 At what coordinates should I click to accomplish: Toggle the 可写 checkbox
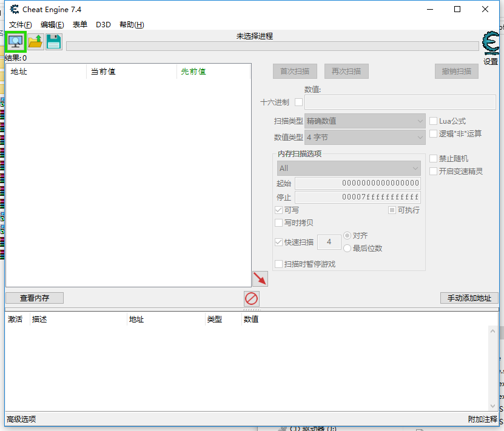point(278,210)
